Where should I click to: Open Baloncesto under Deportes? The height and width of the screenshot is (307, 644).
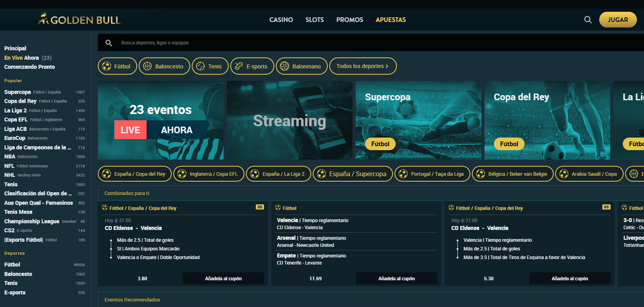pos(44,274)
